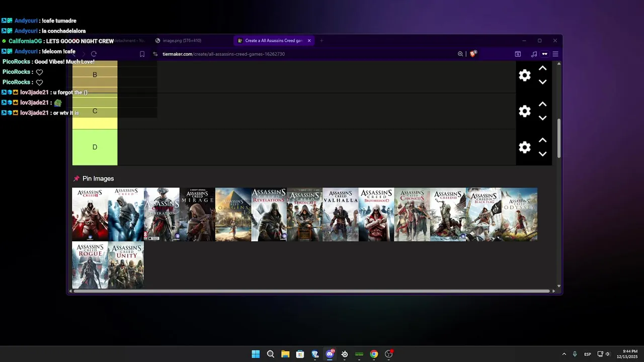644x362 pixels.
Task: Select the green D tier label
Action: coord(95,147)
